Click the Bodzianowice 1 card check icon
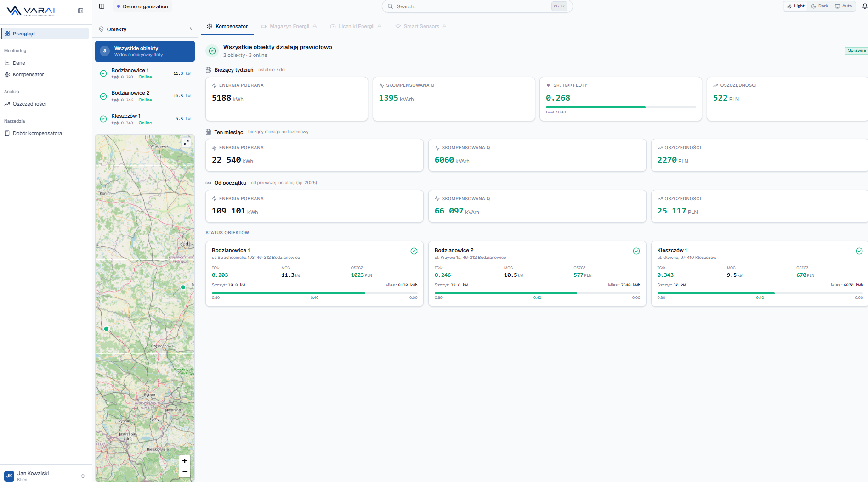The height and width of the screenshot is (482, 868). (414, 251)
